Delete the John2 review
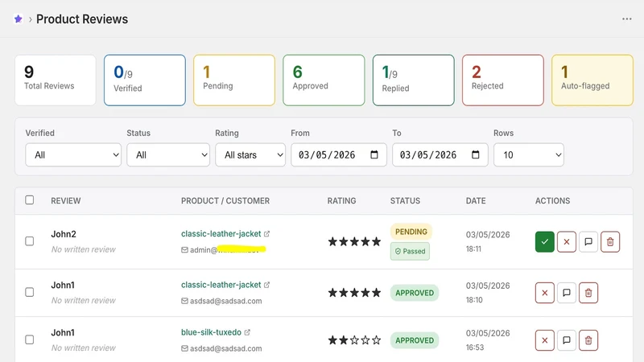Image resolution: width=644 pixels, height=362 pixels. point(610,242)
